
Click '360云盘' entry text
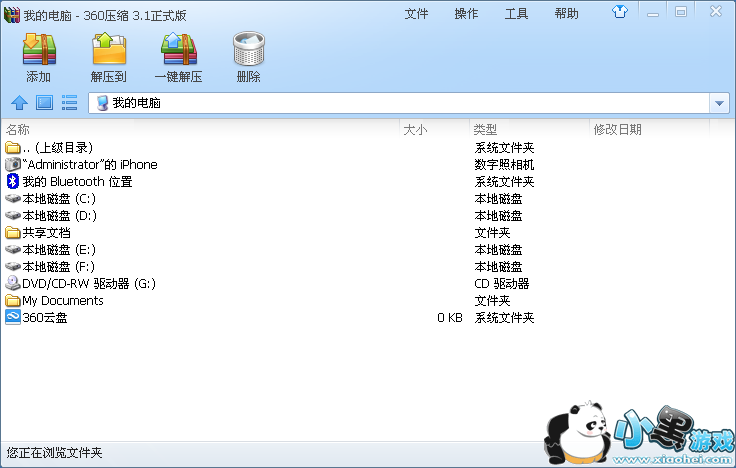[45, 317]
